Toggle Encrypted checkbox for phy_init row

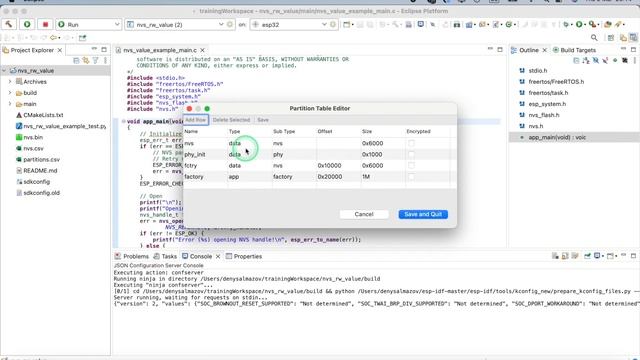(x=411, y=154)
